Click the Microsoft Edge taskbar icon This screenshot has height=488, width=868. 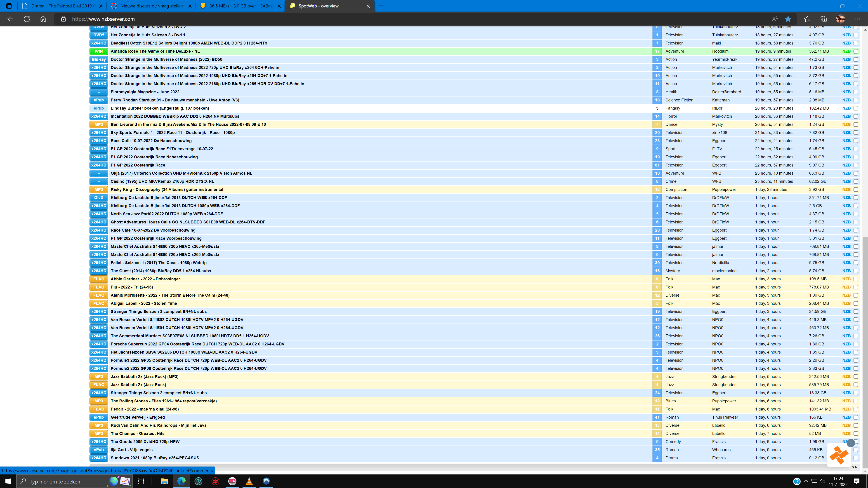click(181, 481)
